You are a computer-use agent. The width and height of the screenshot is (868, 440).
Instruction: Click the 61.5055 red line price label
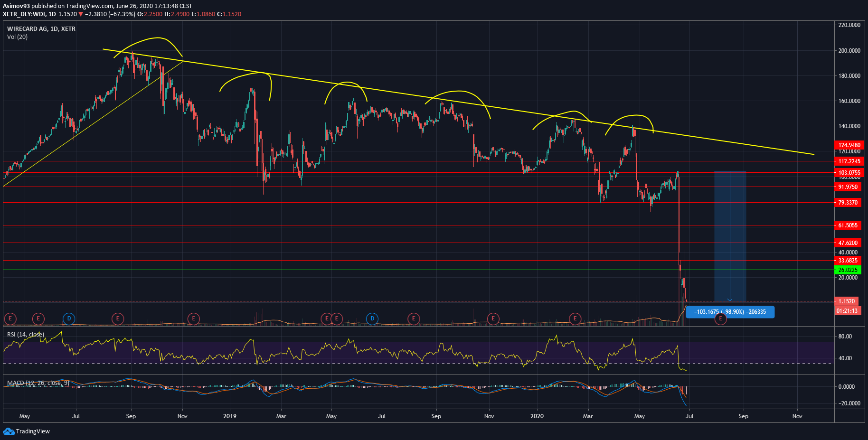click(x=848, y=225)
